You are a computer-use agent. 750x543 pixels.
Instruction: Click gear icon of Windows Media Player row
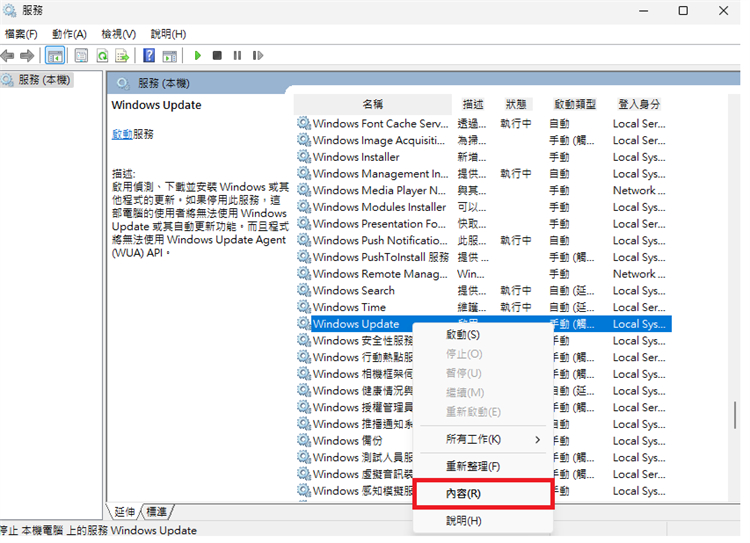point(303,191)
